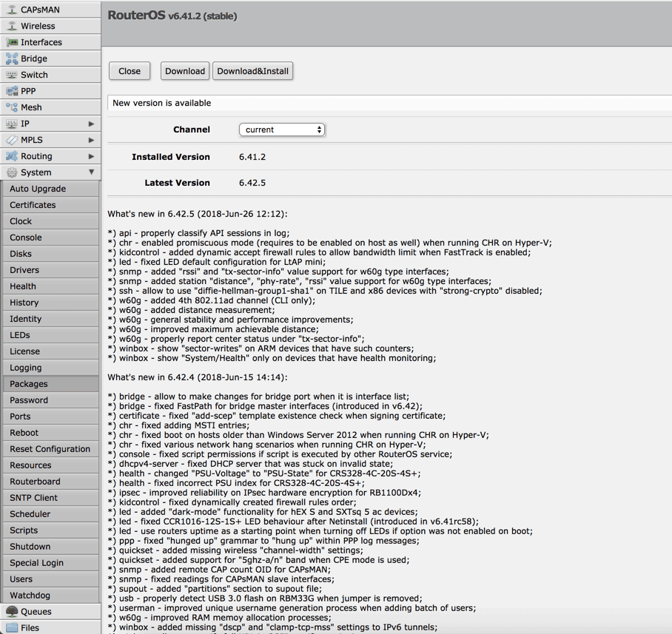Screen dimensions: 672x634
Task: Open Auto Upgrade under System
Action: point(50,189)
